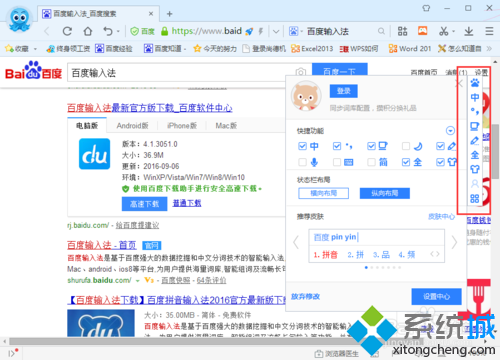This screenshot has width=500, height=360.
Task: Expand the 快捷功能 circular dropdown arrow
Action: pos(450,131)
